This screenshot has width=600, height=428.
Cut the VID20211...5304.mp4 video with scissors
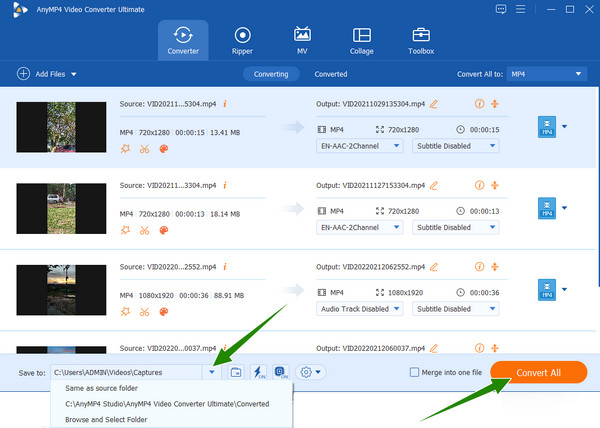(x=144, y=149)
